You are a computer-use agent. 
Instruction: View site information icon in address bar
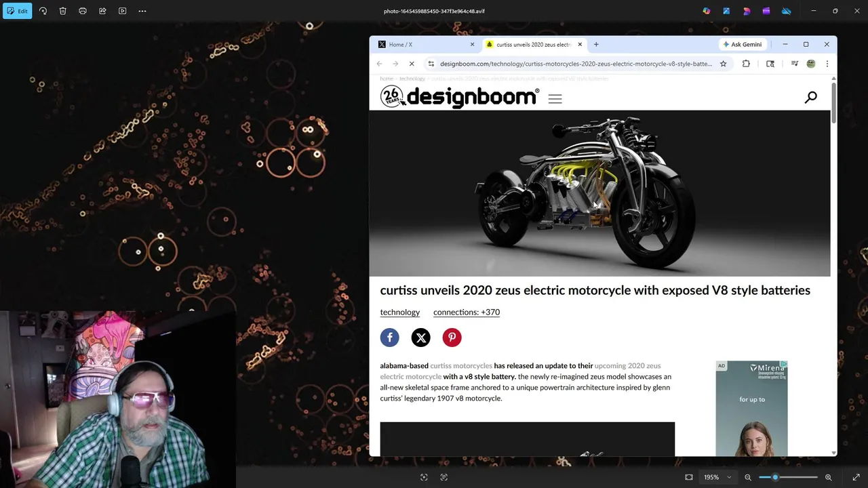click(x=431, y=64)
